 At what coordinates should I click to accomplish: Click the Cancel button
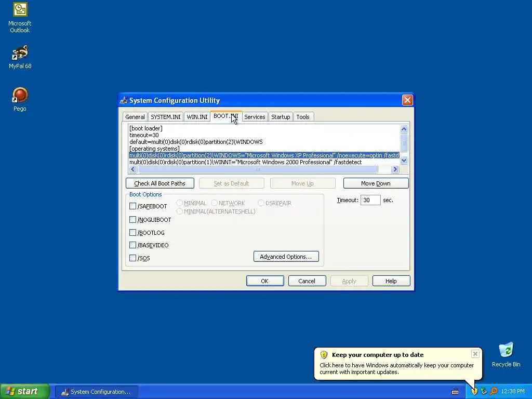(307, 281)
